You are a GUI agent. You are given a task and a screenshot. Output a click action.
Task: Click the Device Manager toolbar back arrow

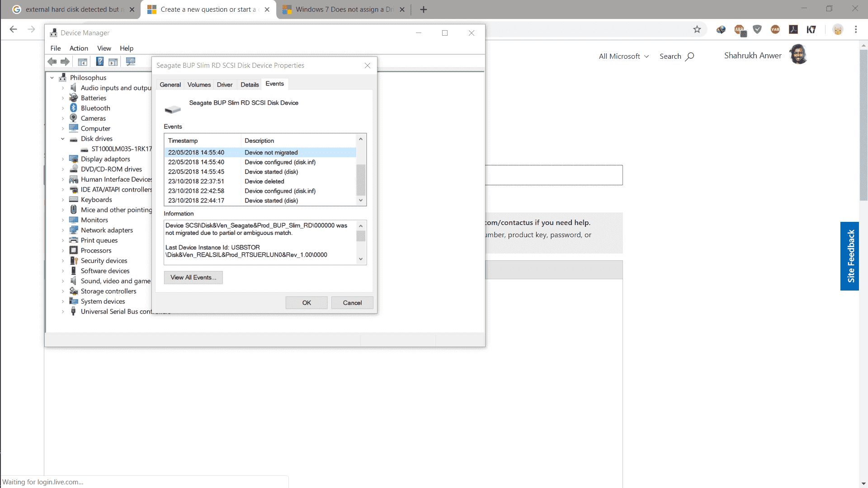52,62
